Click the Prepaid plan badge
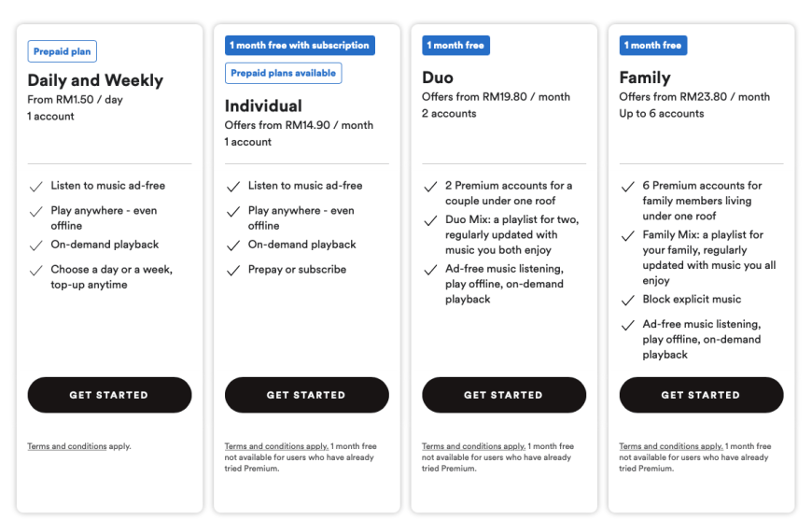812x519 pixels. [63, 51]
